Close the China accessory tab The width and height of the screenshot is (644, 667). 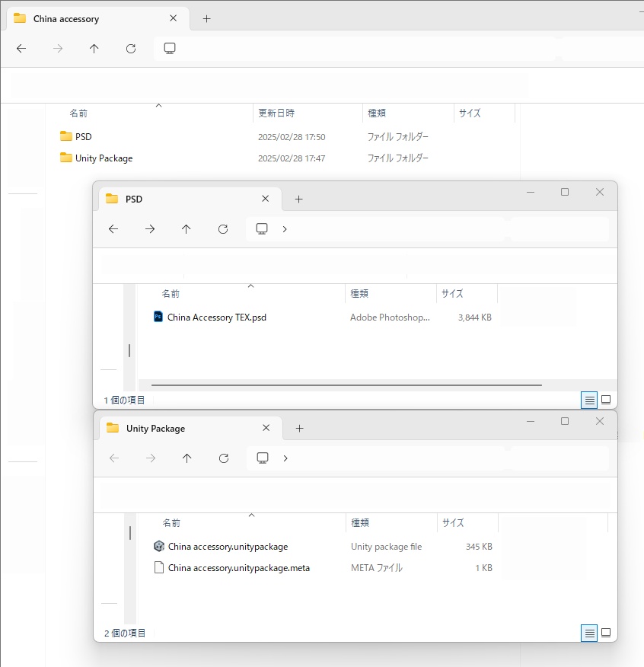click(x=173, y=18)
